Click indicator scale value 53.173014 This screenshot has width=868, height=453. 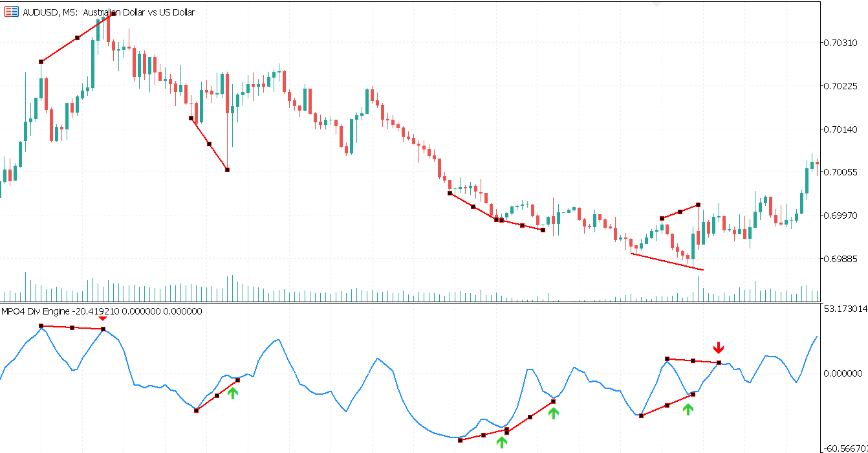click(x=844, y=309)
